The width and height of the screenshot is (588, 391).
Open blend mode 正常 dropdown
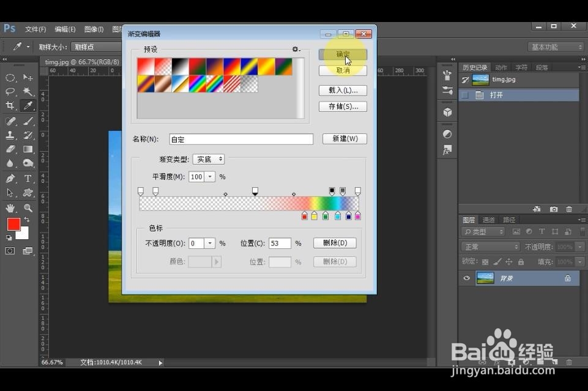tap(491, 247)
